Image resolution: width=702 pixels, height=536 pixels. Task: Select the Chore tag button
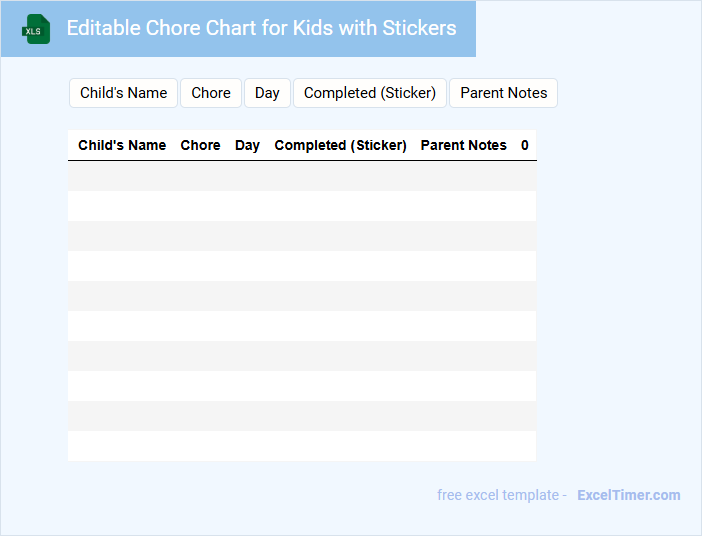coord(211,93)
